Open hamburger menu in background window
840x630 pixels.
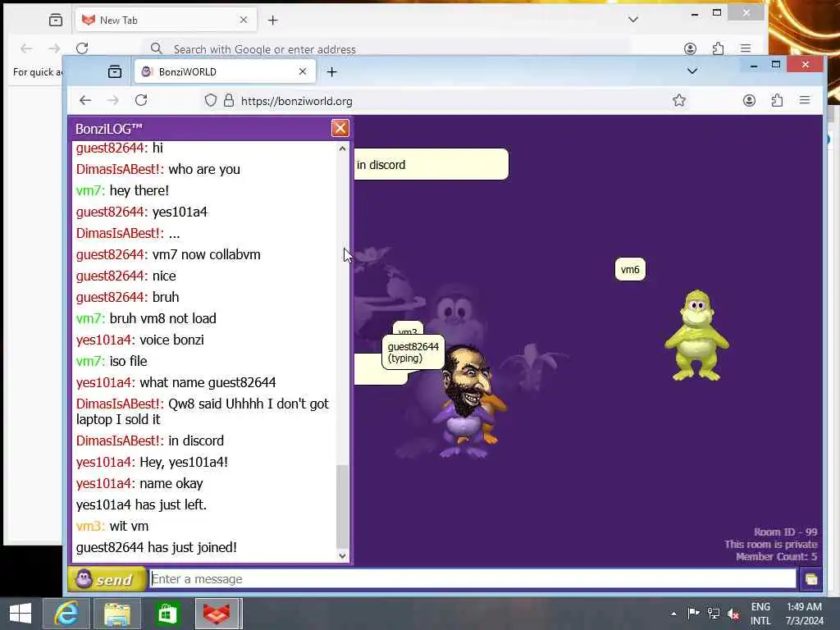pos(746,48)
